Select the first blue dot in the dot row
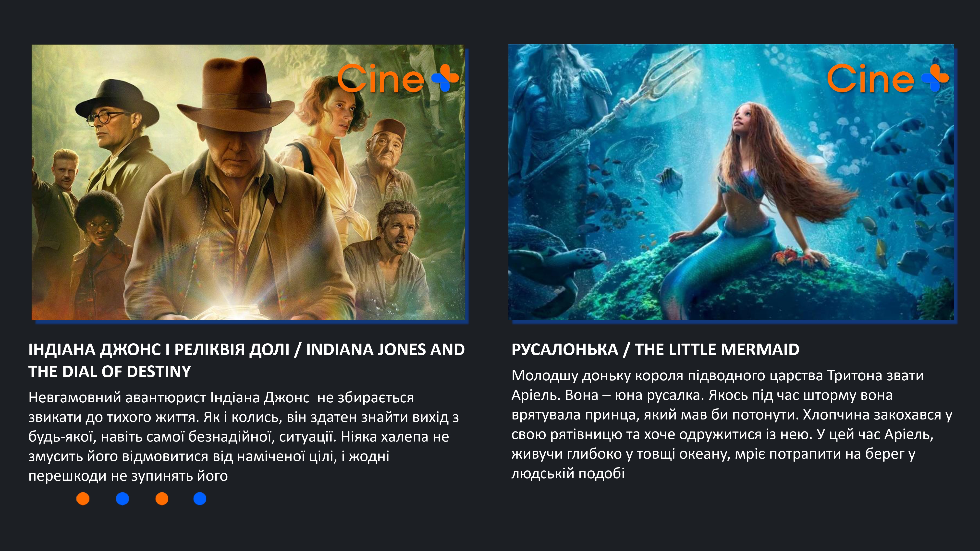Viewport: 980px width, 551px height. click(122, 499)
